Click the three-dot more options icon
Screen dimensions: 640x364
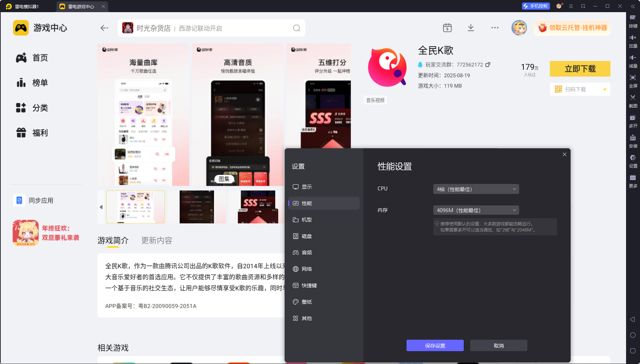pyautogui.click(x=495, y=28)
